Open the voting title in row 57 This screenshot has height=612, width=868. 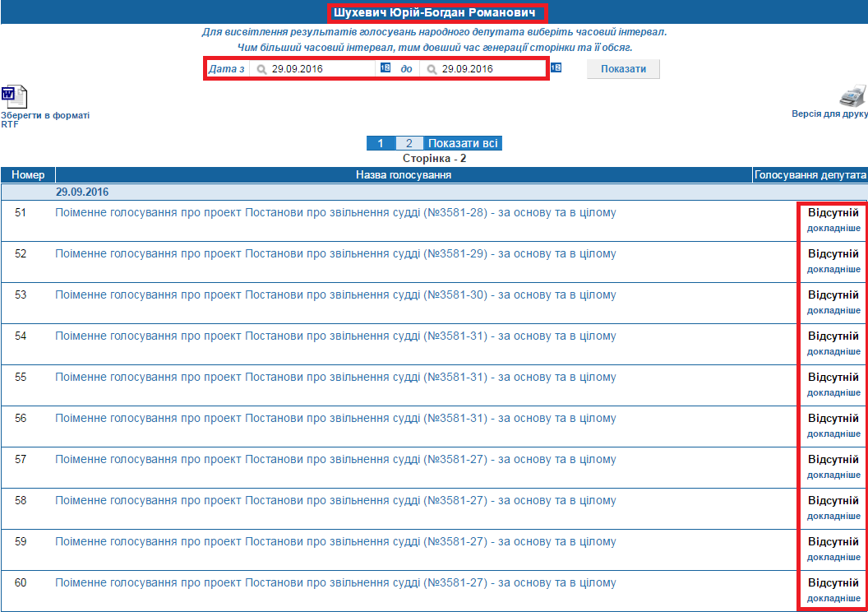[335, 460]
